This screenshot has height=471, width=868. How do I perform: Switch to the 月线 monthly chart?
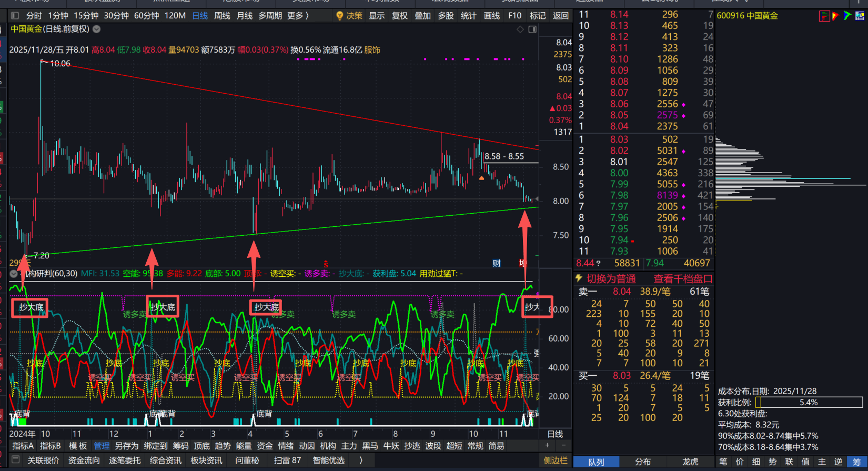pos(245,16)
